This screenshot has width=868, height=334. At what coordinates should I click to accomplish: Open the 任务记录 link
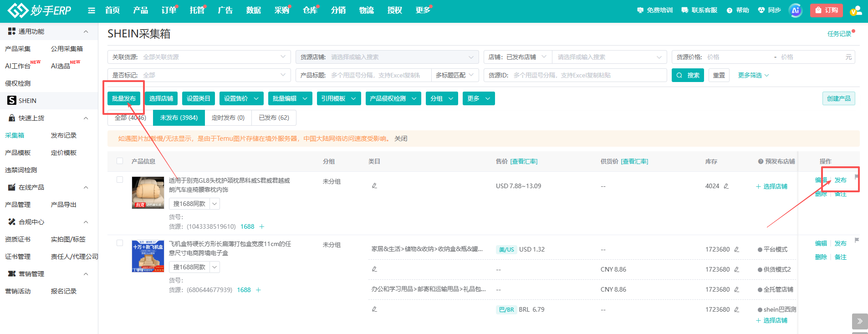click(x=839, y=34)
